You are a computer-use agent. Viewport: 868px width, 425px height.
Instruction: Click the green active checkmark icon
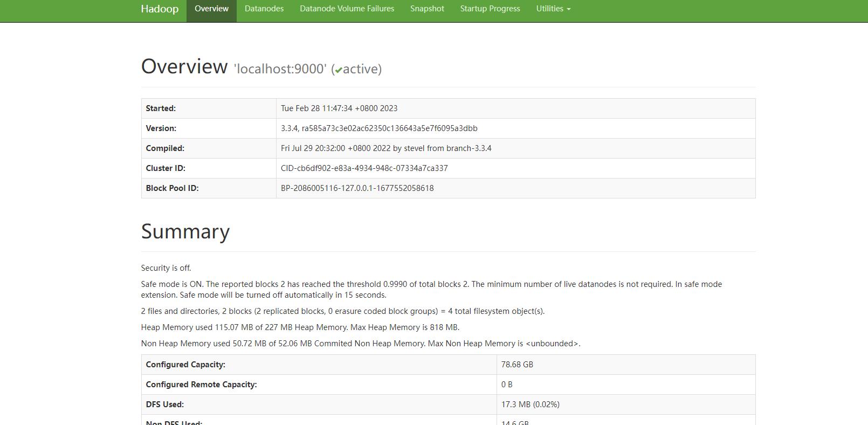(339, 70)
